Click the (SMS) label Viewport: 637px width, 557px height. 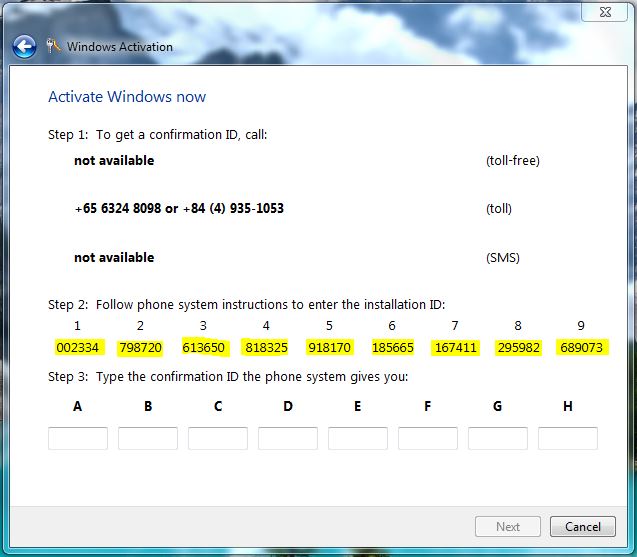(x=503, y=258)
